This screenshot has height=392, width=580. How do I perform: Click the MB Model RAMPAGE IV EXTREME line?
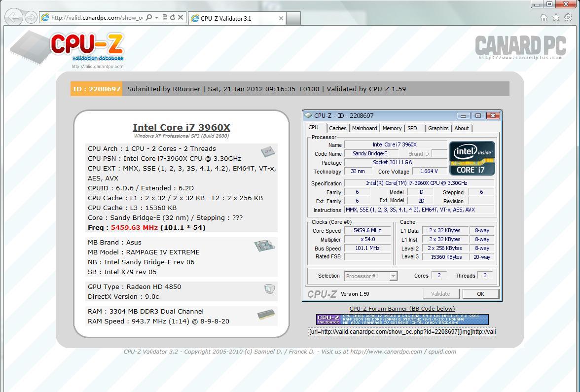pos(144,252)
